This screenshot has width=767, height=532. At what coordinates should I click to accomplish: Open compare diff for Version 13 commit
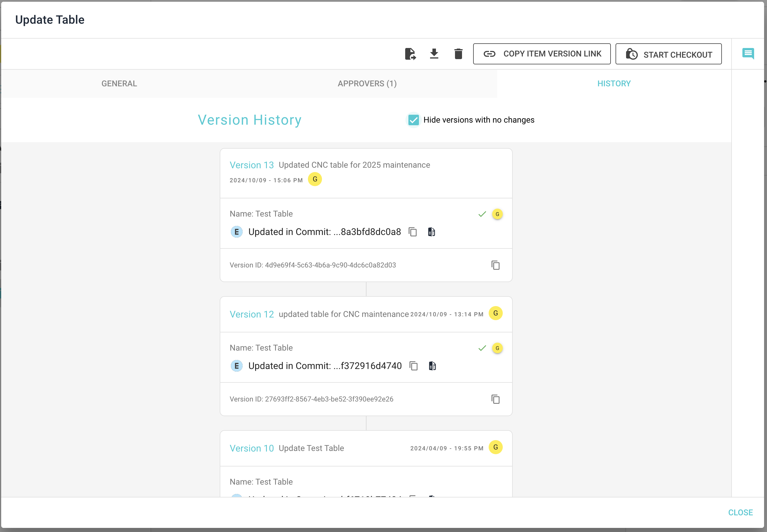[x=431, y=232]
